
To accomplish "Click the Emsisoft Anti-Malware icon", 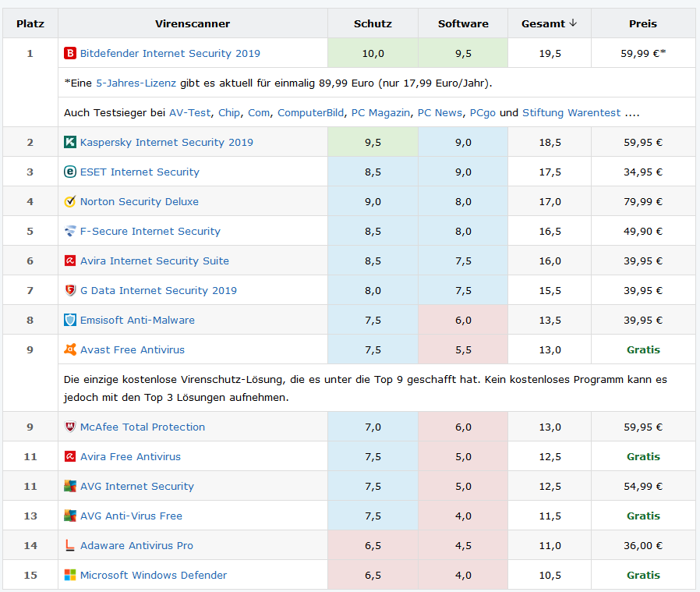I will pyautogui.click(x=69, y=320).
